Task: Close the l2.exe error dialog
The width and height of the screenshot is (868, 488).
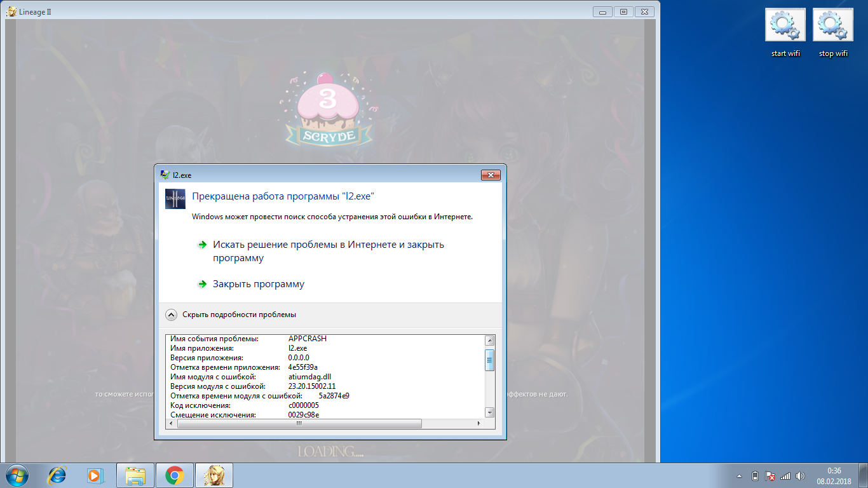Action: point(490,175)
